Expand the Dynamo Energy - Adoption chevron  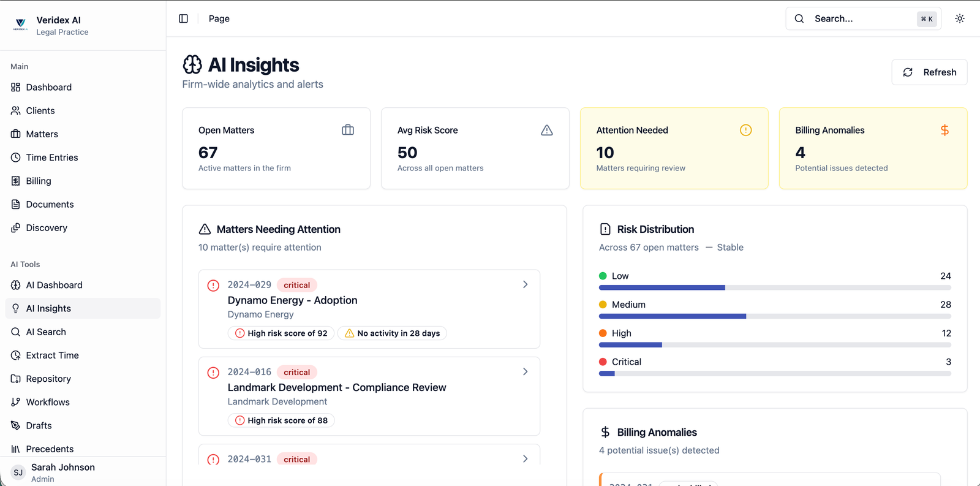(x=525, y=284)
